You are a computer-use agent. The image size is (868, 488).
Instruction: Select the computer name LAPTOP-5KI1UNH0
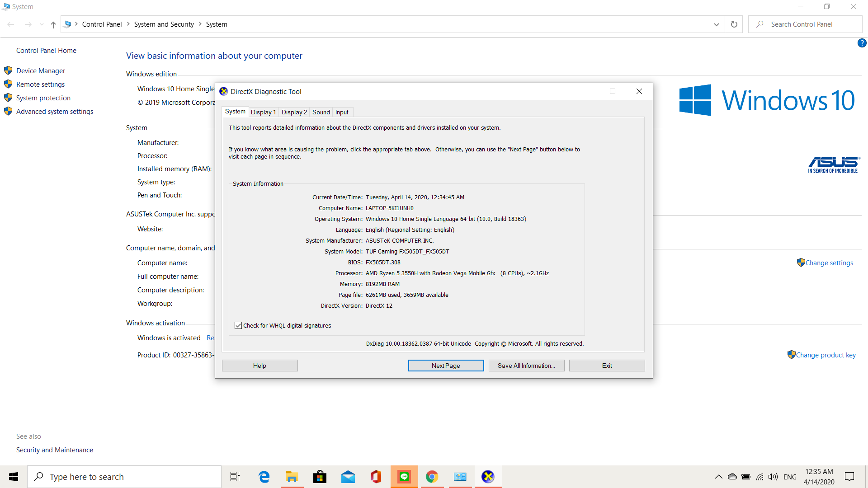pos(390,208)
